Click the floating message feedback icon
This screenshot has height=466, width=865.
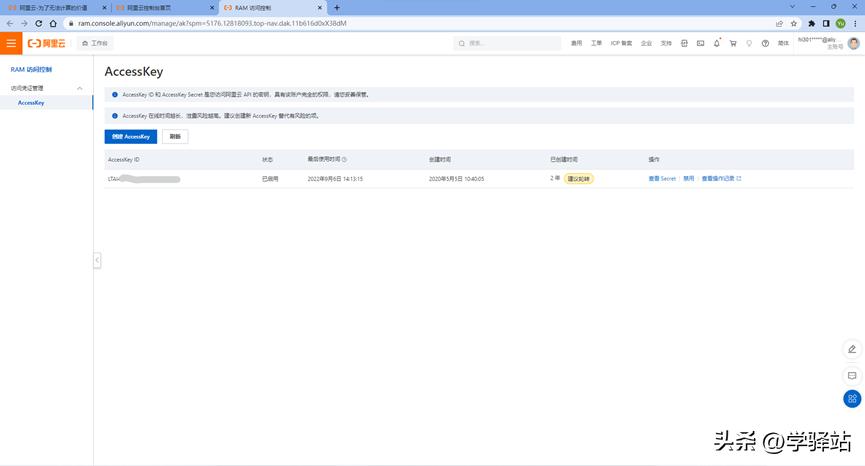[852, 375]
